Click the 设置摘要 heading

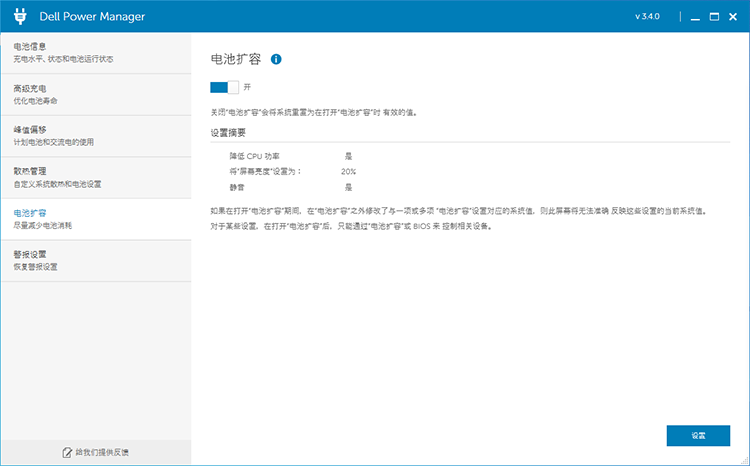228,133
